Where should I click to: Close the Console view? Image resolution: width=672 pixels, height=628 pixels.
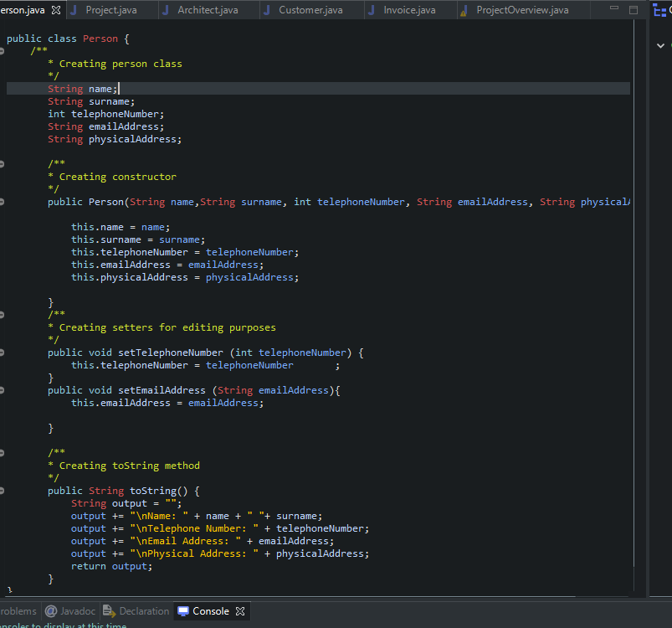tap(240, 611)
